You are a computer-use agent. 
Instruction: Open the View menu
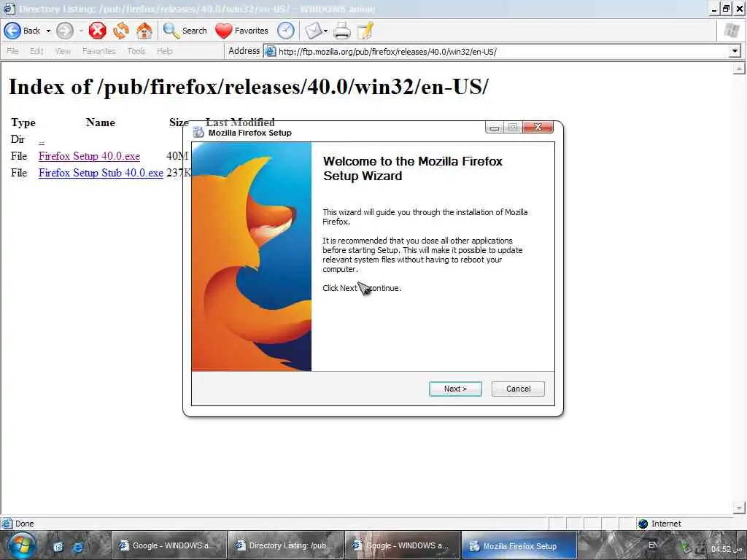click(x=63, y=51)
